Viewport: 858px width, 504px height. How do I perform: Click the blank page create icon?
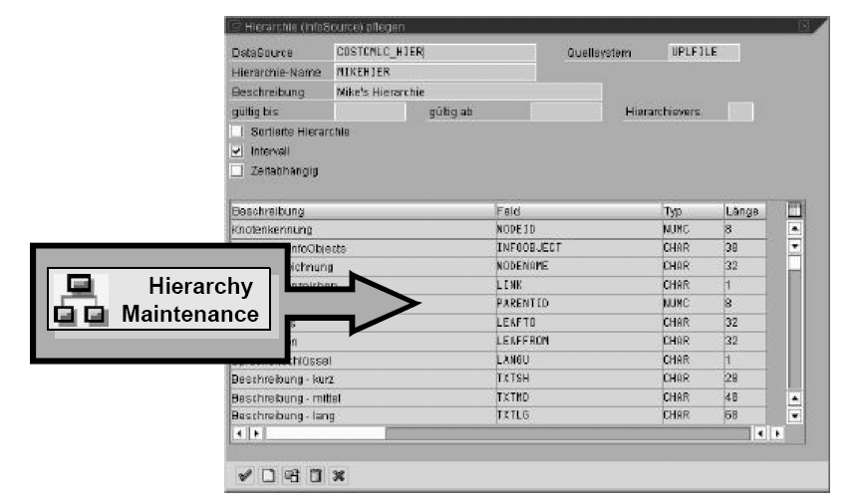268,475
